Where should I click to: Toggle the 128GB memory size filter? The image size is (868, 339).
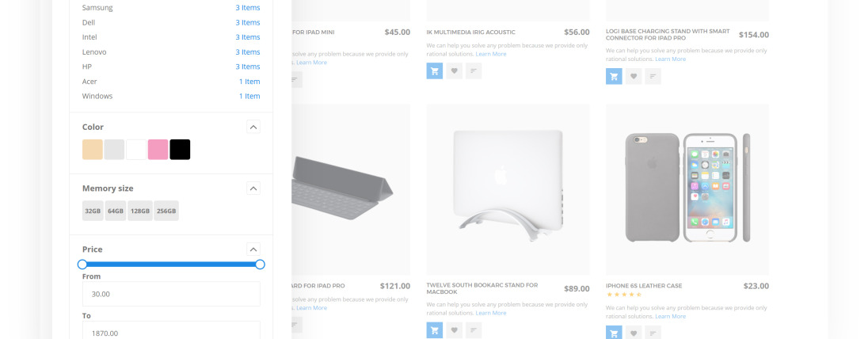coord(140,211)
